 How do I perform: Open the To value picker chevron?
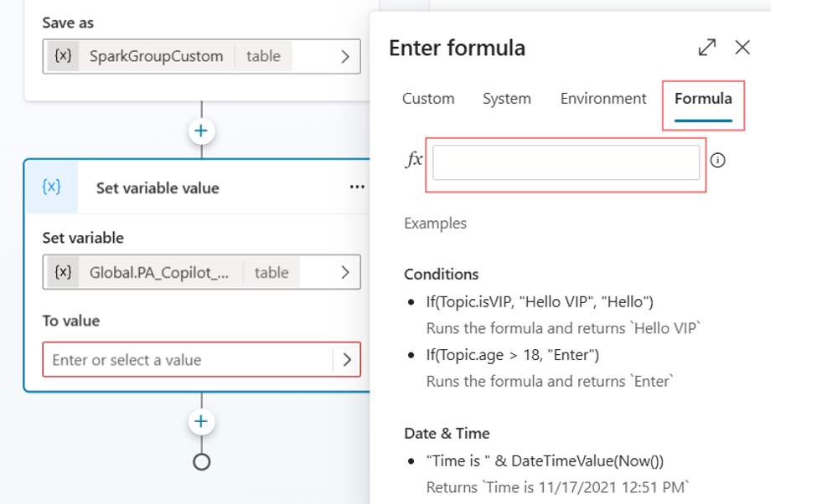point(346,360)
